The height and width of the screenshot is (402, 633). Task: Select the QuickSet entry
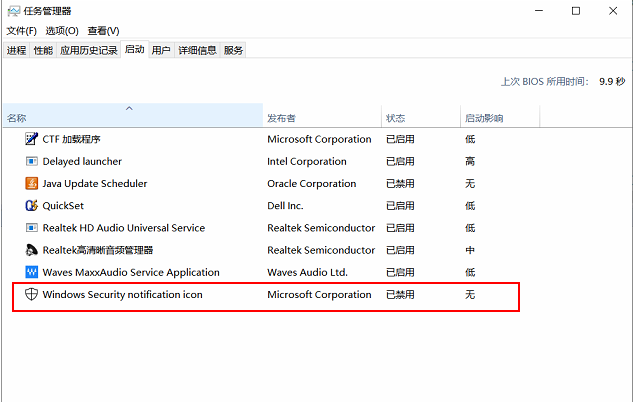pyautogui.click(x=63, y=206)
